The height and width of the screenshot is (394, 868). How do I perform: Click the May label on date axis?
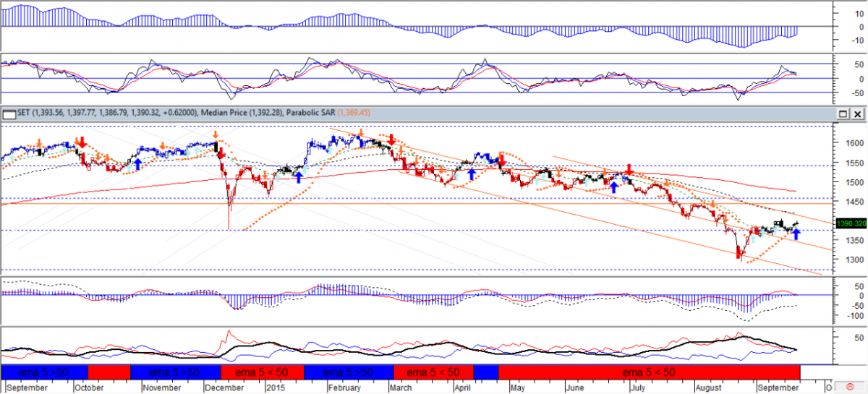517,387
